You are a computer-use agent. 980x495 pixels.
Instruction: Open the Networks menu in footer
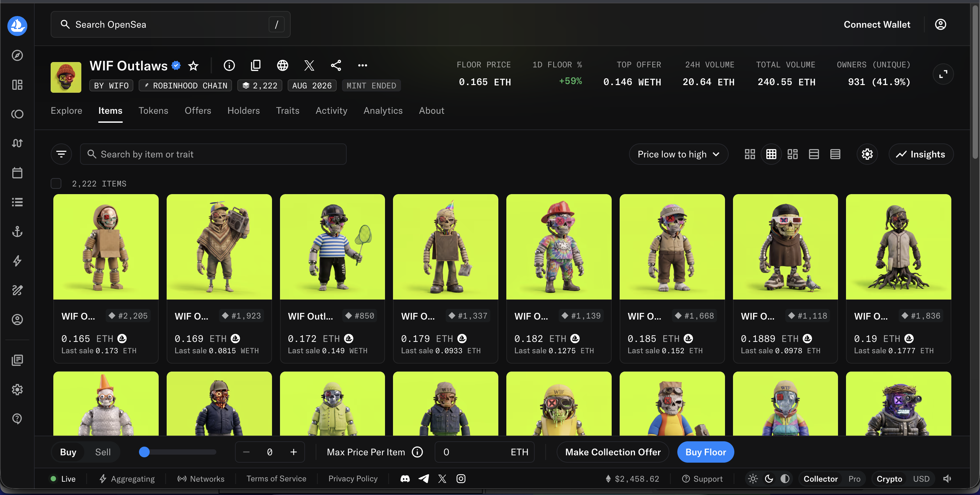click(x=201, y=479)
